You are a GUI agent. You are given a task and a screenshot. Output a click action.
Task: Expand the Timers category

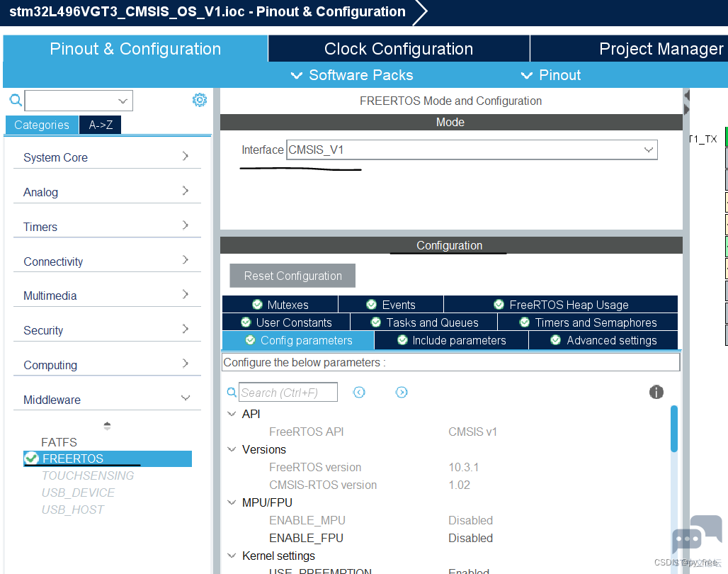(x=107, y=226)
